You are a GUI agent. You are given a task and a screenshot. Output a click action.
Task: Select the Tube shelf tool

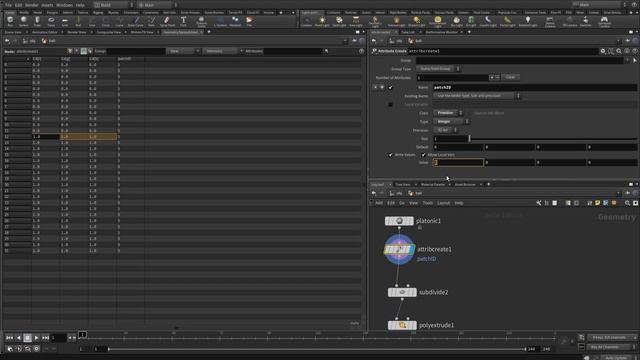[37, 21]
